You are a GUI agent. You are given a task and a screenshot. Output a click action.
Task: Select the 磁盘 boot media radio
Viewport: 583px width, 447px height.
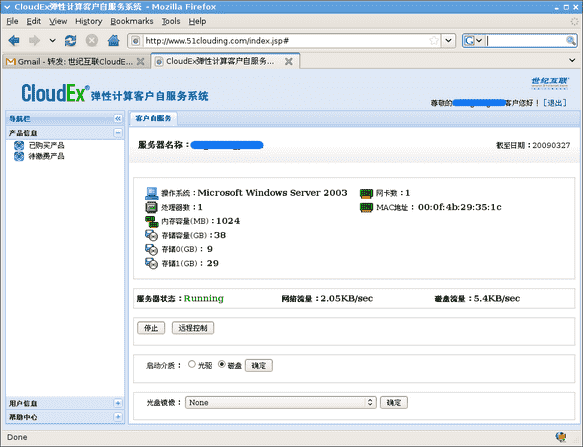pos(222,364)
